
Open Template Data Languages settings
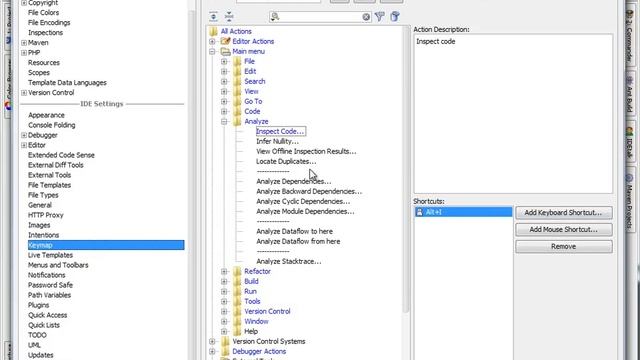[x=67, y=82]
